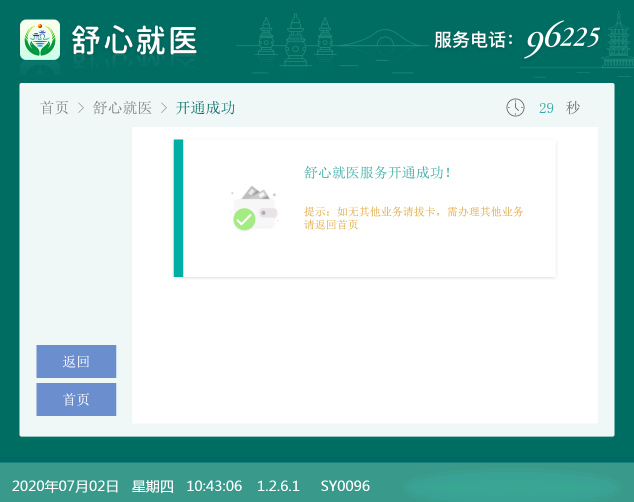Go to the 首页 button in sidebar
Image resolution: width=634 pixels, height=502 pixels.
[x=76, y=399]
